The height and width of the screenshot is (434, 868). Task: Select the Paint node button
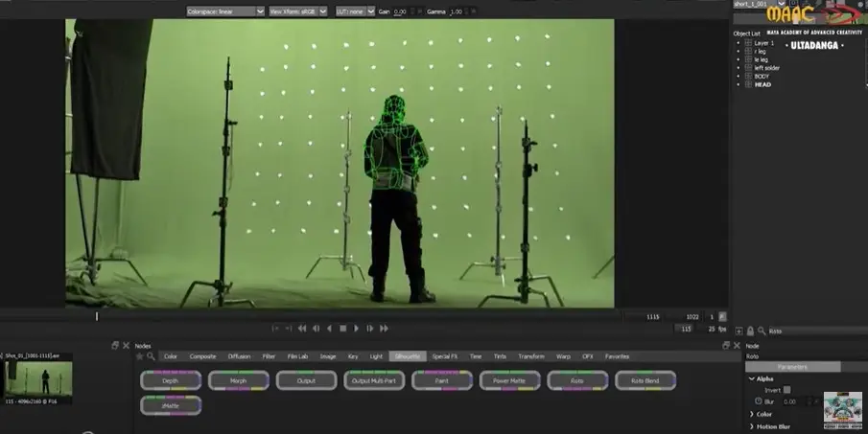442,380
